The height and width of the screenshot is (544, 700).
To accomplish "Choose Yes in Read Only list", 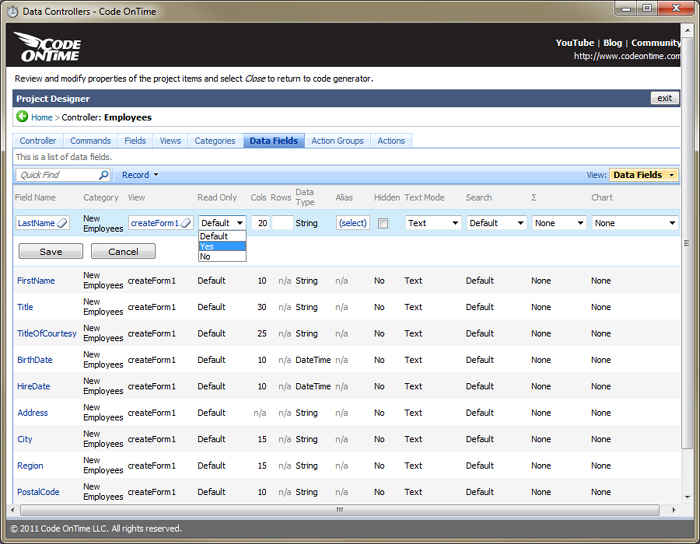I will [222, 246].
